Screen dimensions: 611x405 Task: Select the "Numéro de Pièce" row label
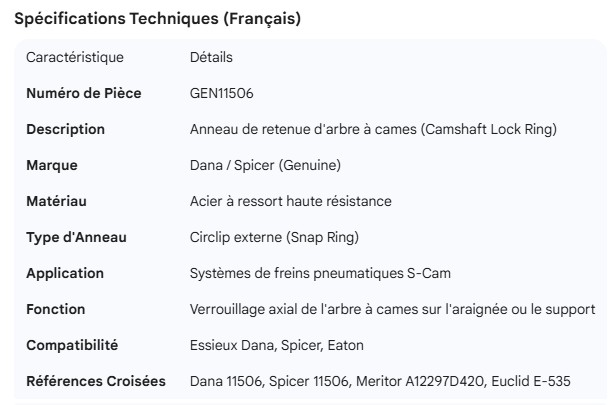[83, 93]
